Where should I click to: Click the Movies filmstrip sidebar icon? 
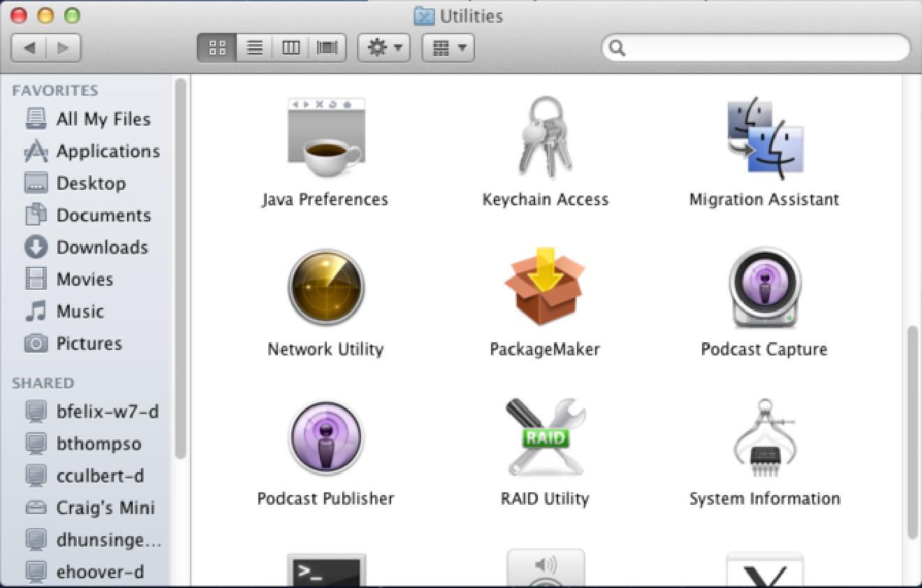(36, 279)
